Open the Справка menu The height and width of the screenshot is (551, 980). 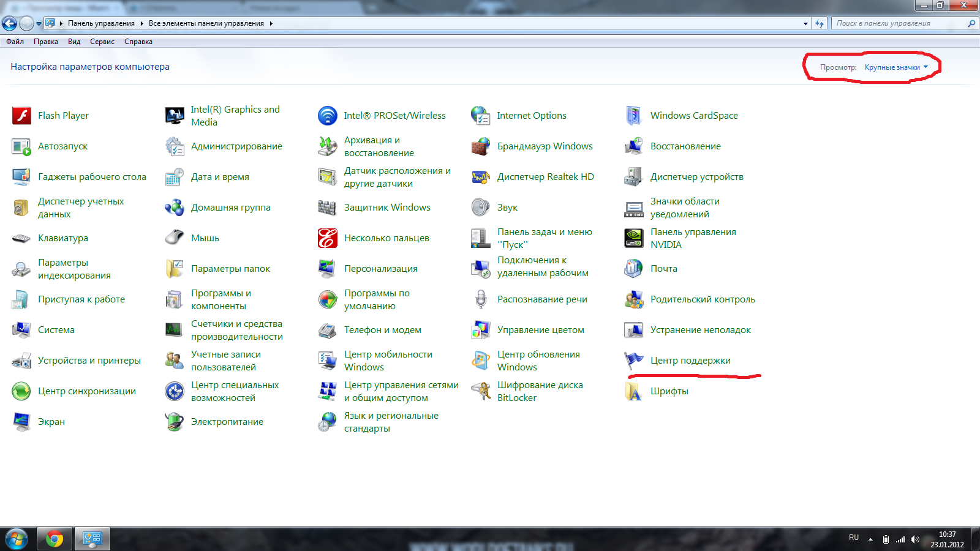pos(138,42)
